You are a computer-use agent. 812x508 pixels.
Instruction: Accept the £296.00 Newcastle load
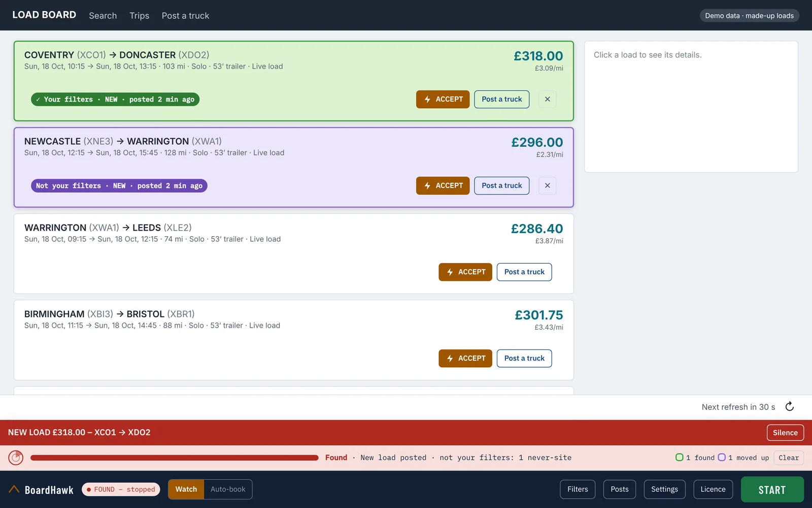443,185
